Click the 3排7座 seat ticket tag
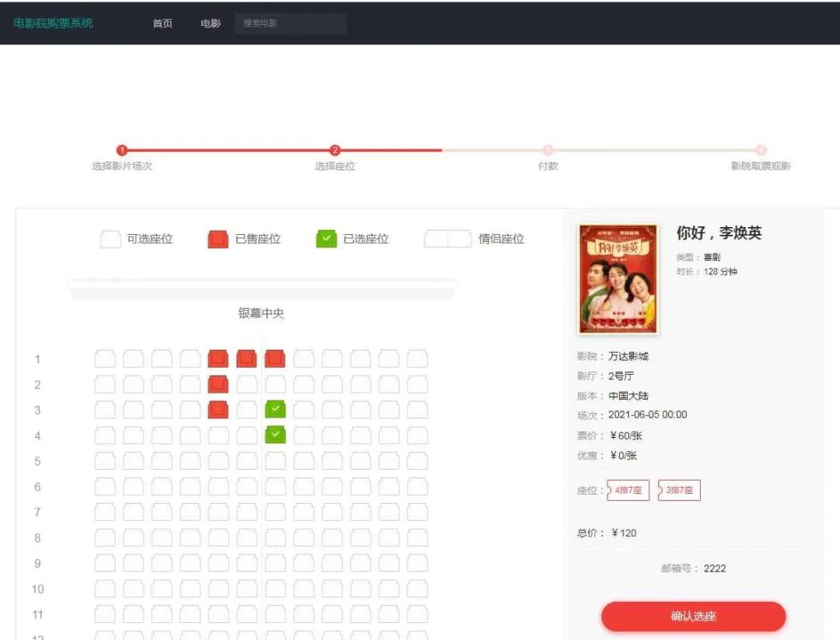 (678, 490)
